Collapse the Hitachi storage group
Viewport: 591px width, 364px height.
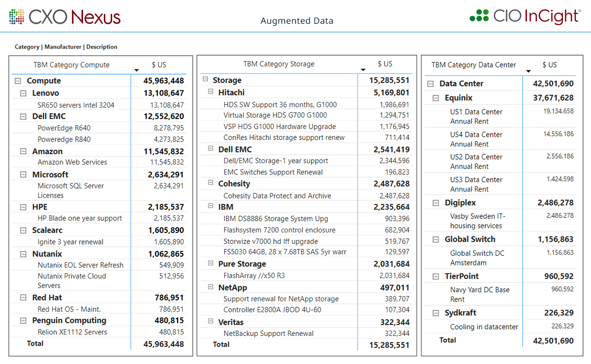pos(210,92)
